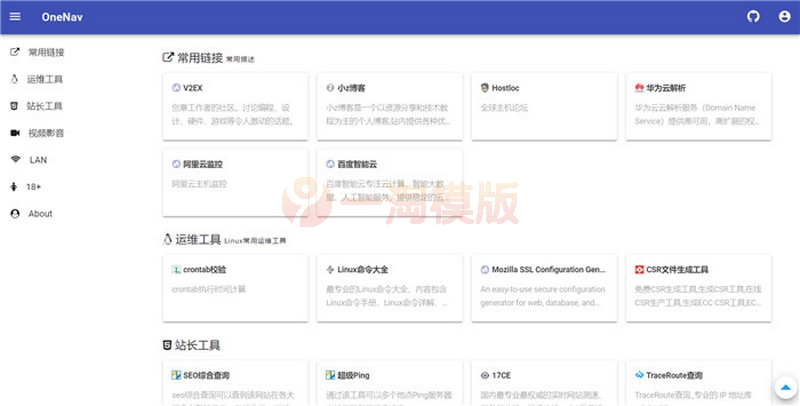Click the red CSR文件生成工具 icon
Image resolution: width=800 pixels, height=406 pixels.
point(639,269)
